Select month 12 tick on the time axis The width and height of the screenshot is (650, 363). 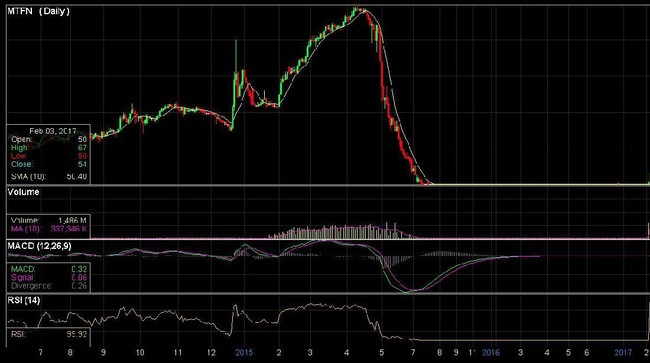tap(211, 353)
